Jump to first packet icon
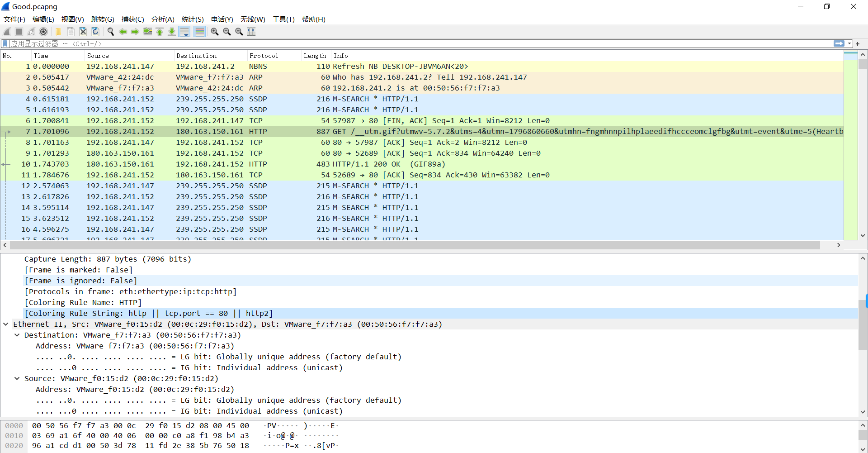This screenshot has width=868, height=453. (160, 32)
